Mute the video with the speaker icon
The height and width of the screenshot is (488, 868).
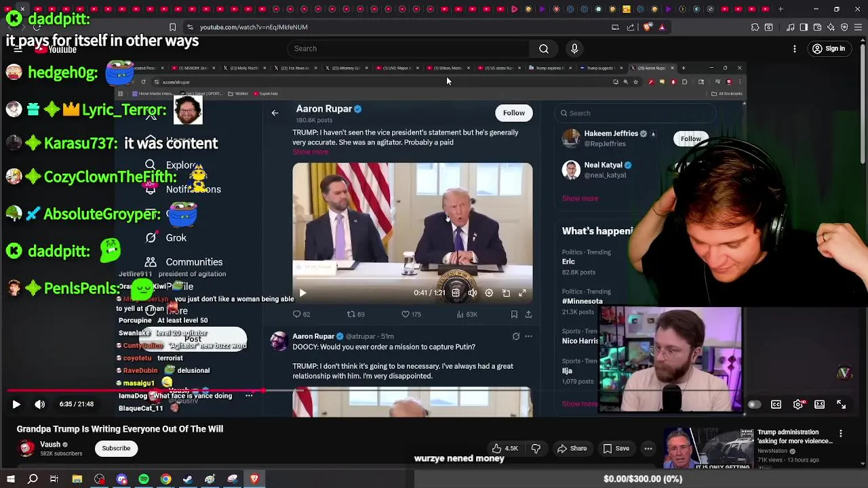click(x=40, y=405)
